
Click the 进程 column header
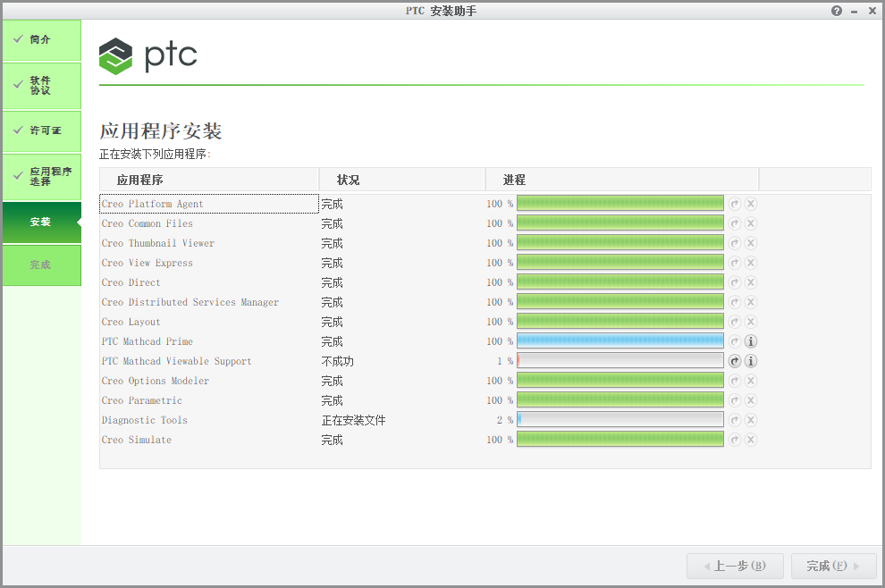622,180
